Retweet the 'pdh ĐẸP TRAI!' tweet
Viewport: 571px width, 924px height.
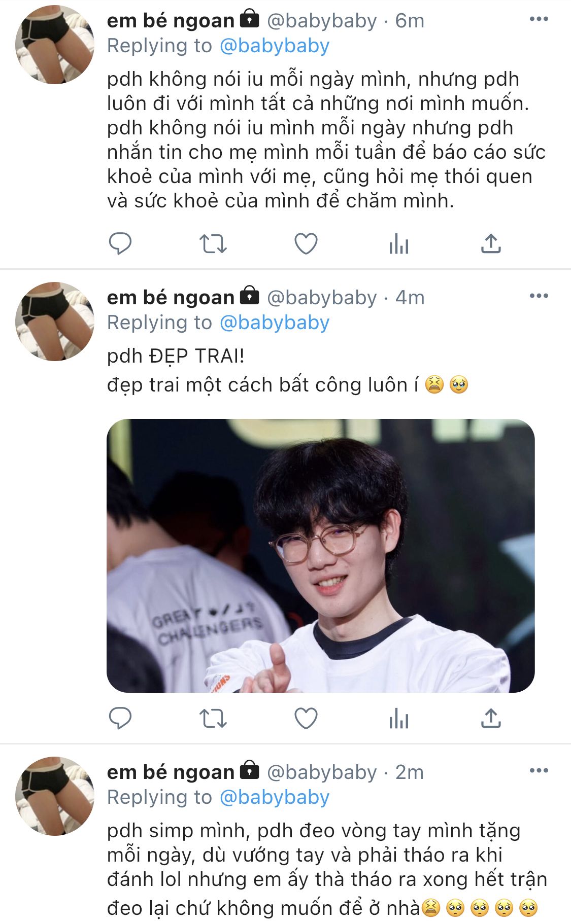(213, 719)
